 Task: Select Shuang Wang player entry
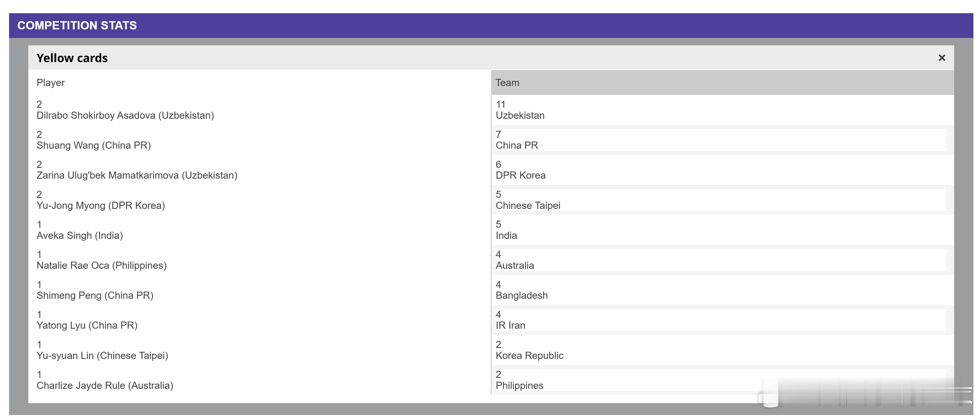94,145
